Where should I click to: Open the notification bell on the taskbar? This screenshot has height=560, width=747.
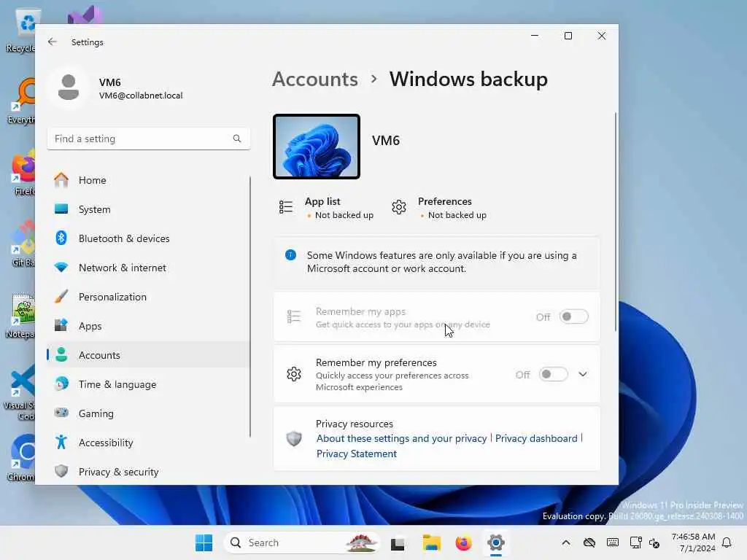[x=727, y=542]
